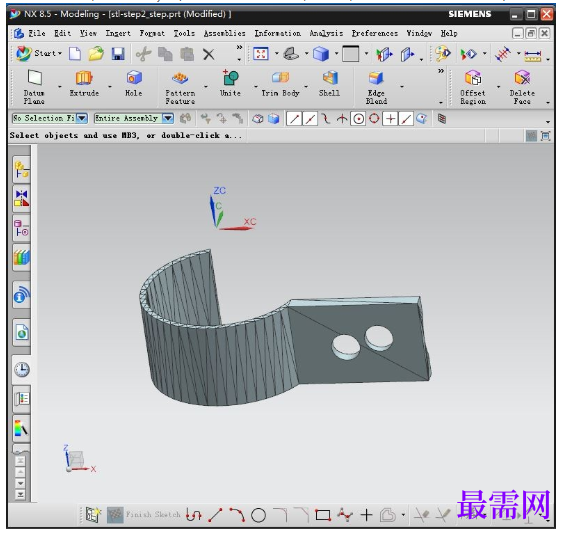Open the History clock panel in sidebar
The width and height of the screenshot is (569, 536).
pyautogui.click(x=22, y=370)
